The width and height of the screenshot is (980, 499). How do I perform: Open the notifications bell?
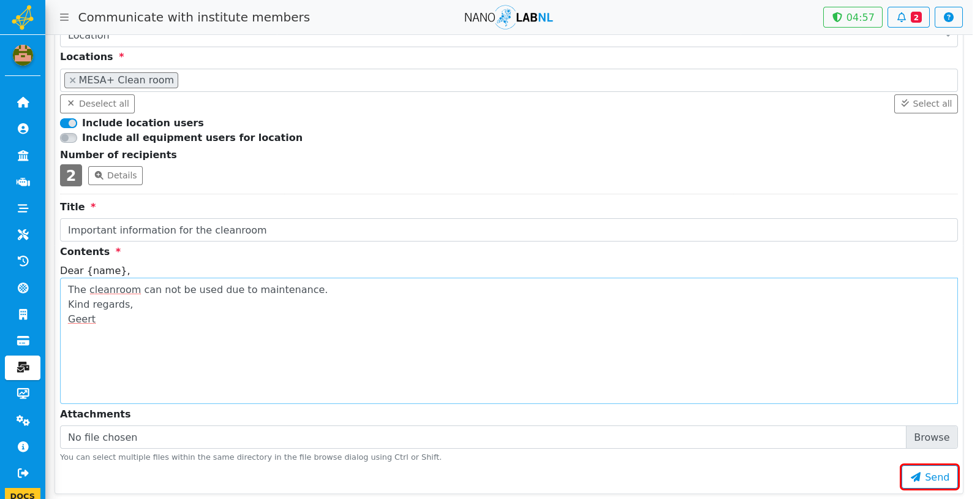908,17
